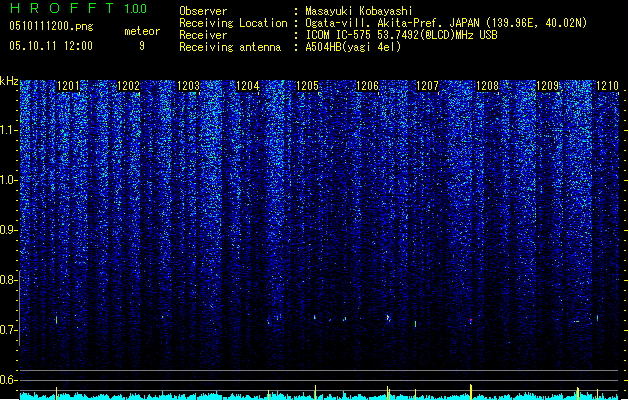Click the 1205 time marker
The height and width of the screenshot is (400, 629).
pos(308,86)
